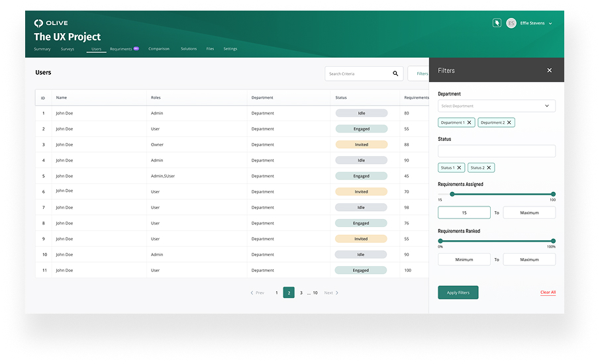This screenshot has height=364, width=600.
Task: Close the Filters panel
Action: coord(550,70)
